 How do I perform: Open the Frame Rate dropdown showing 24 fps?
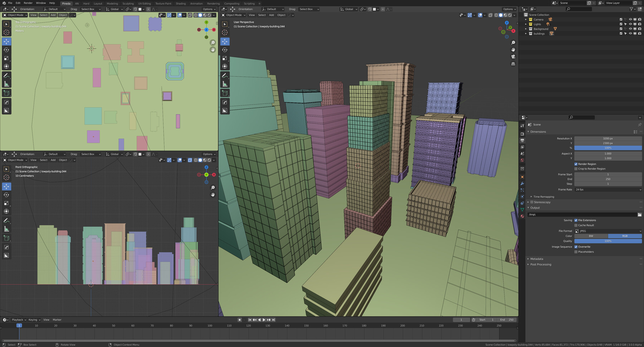click(608, 189)
